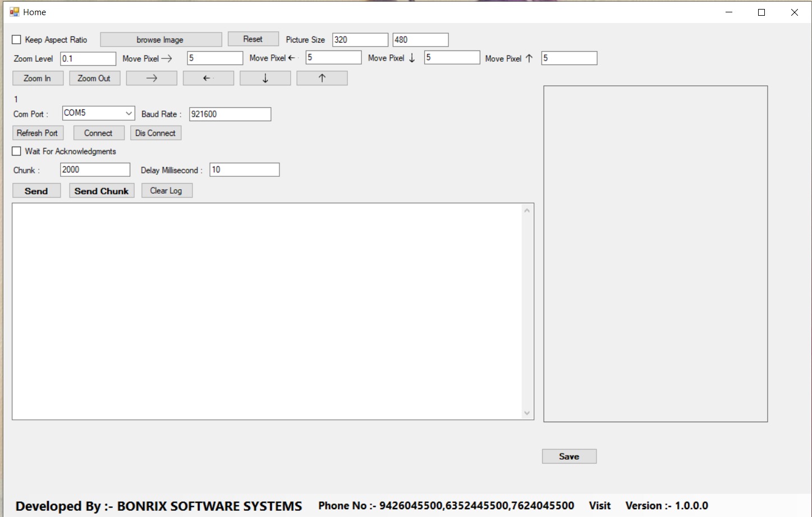This screenshot has height=517, width=812.
Task: Save the image with Save button
Action: 569,456
